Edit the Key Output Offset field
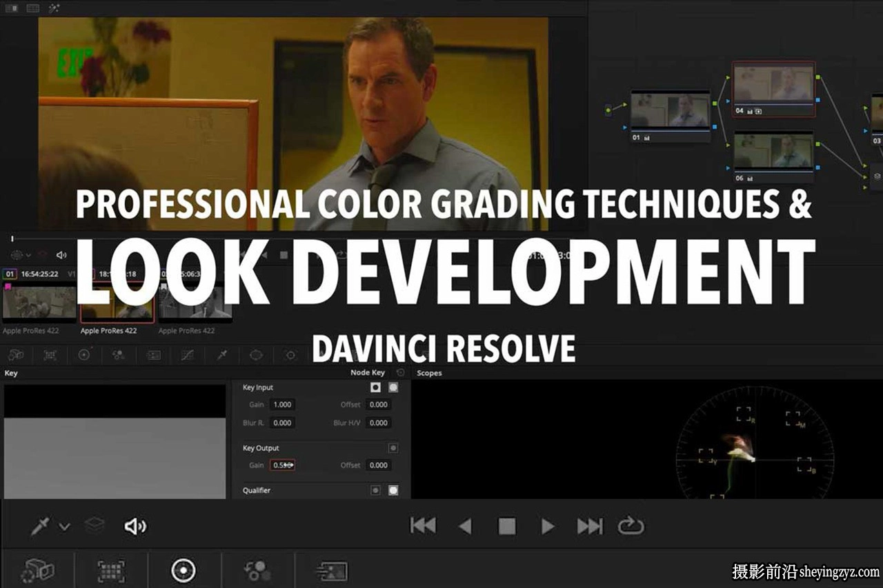The image size is (883, 588). coord(379,465)
